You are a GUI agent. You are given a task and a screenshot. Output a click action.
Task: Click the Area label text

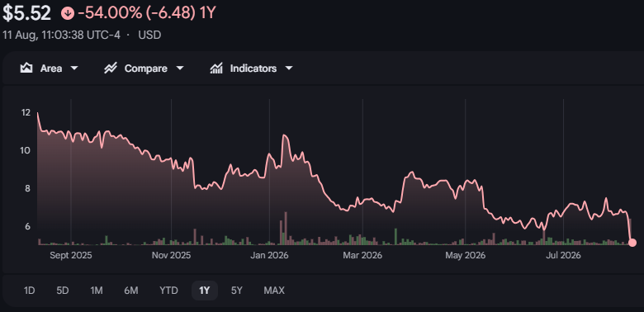click(51, 69)
